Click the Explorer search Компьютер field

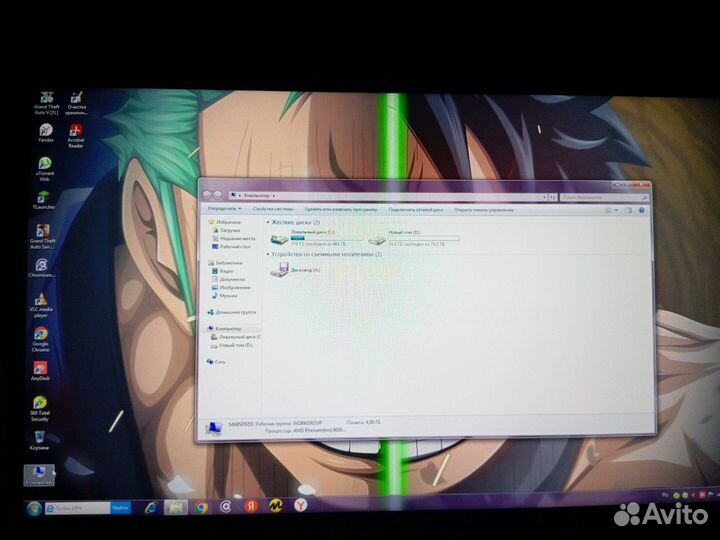click(604, 197)
